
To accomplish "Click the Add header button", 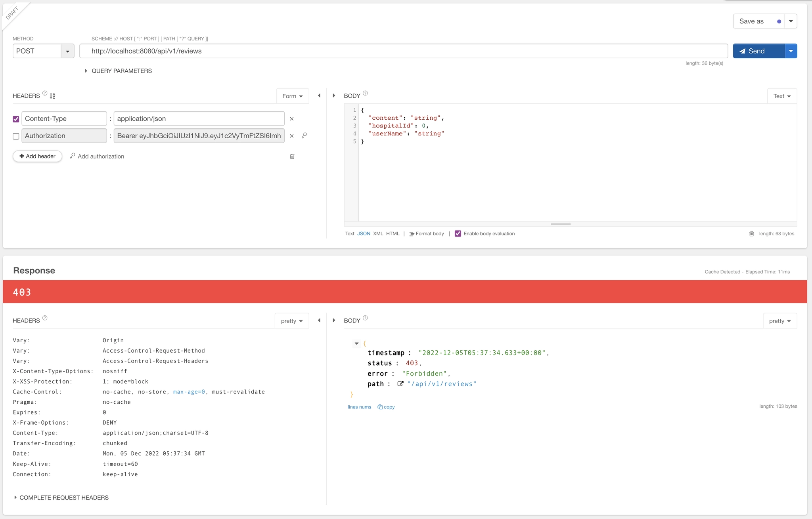I will click(37, 156).
